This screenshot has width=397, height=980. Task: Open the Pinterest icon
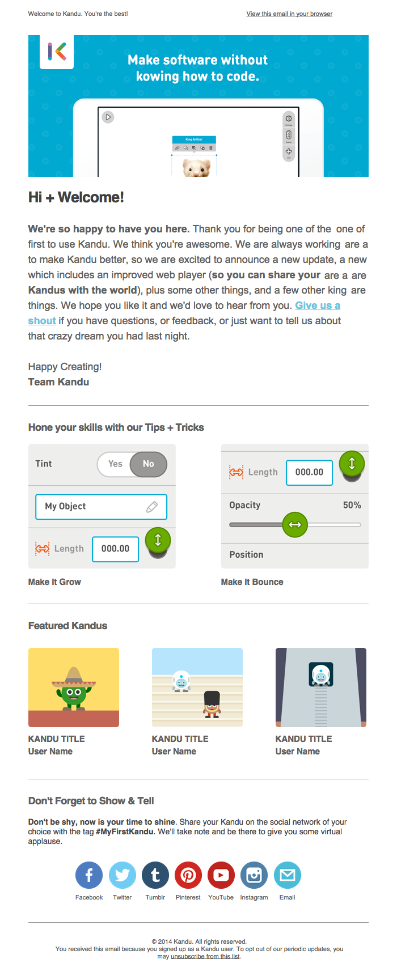point(188,875)
